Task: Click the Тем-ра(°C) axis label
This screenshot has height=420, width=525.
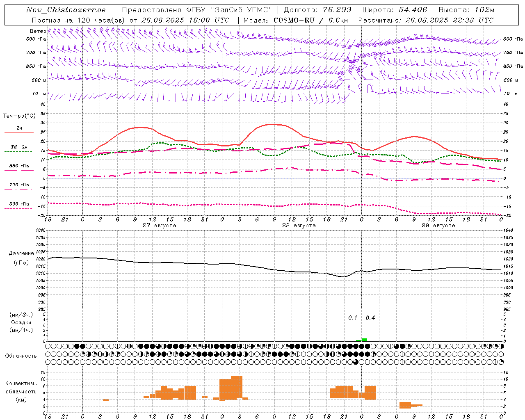Action: [19, 116]
